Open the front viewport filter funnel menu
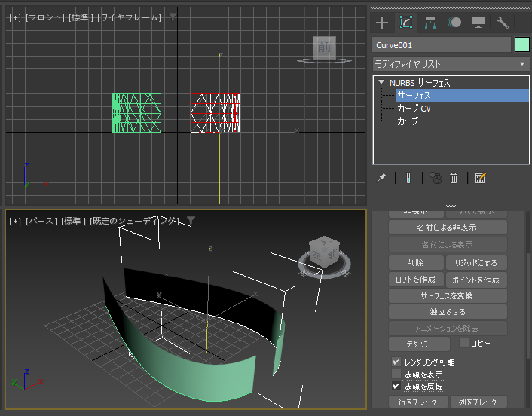This screenshot has width=532, height=416. 173,16
